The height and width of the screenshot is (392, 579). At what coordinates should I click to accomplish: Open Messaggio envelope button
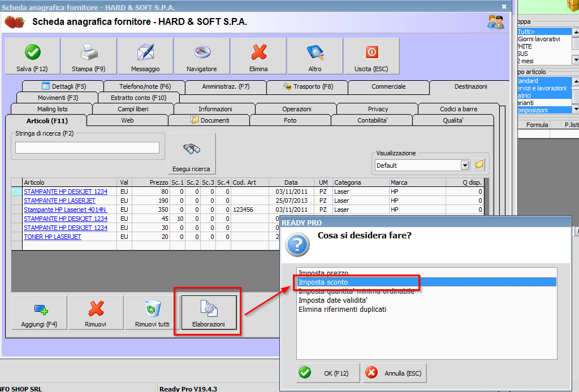145,56
